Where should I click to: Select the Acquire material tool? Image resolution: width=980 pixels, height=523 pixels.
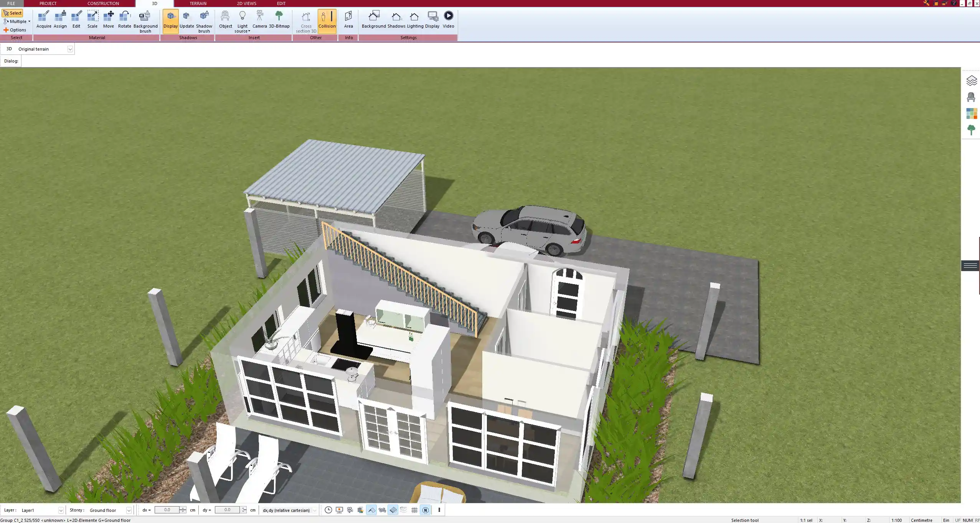pos(44,20)
